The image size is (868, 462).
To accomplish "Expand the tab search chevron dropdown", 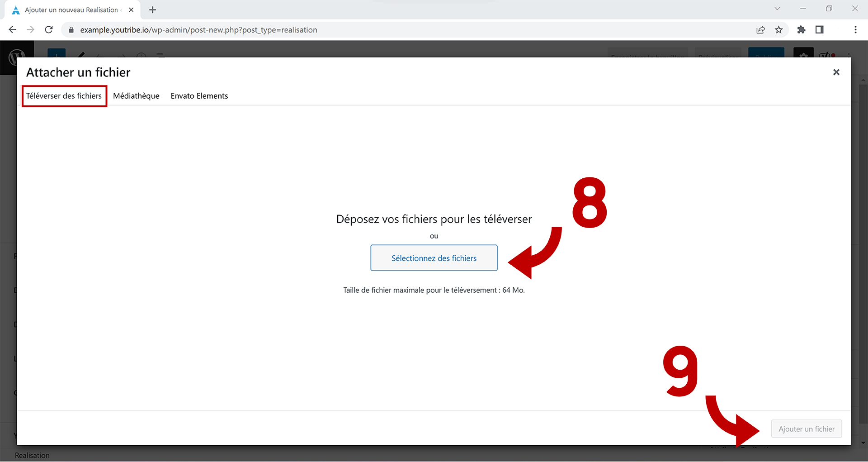I will [777, 9].
